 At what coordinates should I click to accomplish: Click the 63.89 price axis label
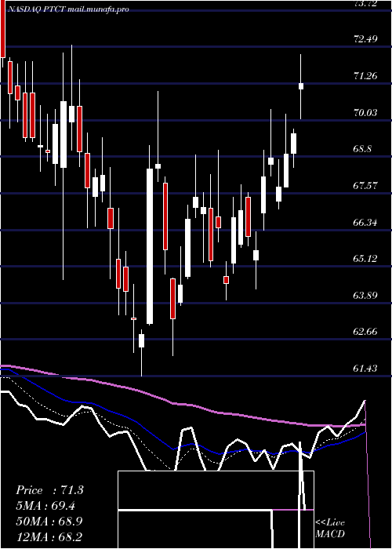tap(365, 295)
